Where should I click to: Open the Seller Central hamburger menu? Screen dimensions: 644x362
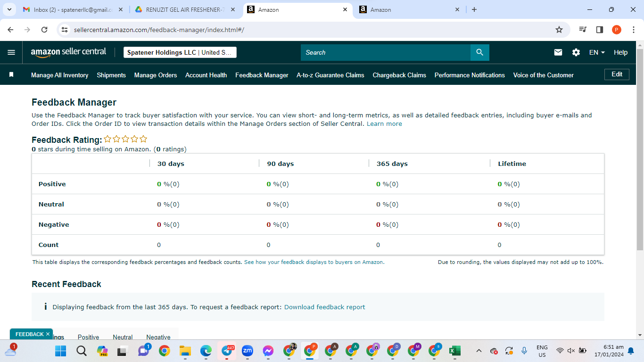coord(11,52)
